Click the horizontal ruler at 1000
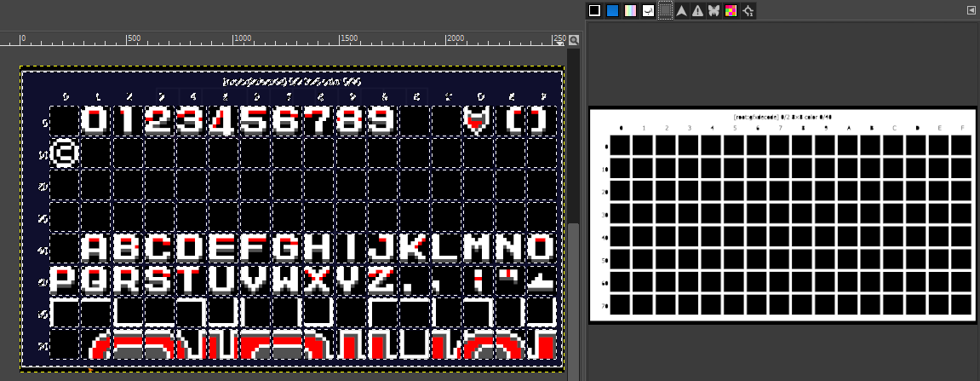980x381 pixels. tap(243, 39)
